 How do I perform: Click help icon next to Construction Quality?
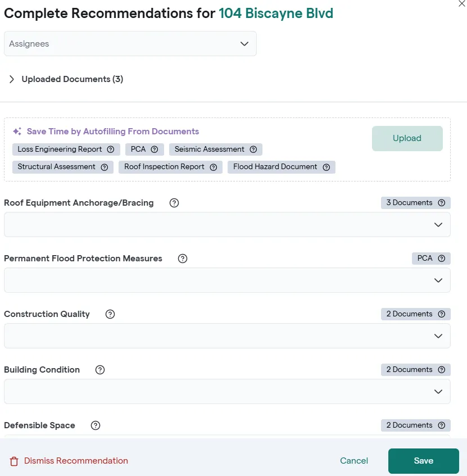point(110,314)
